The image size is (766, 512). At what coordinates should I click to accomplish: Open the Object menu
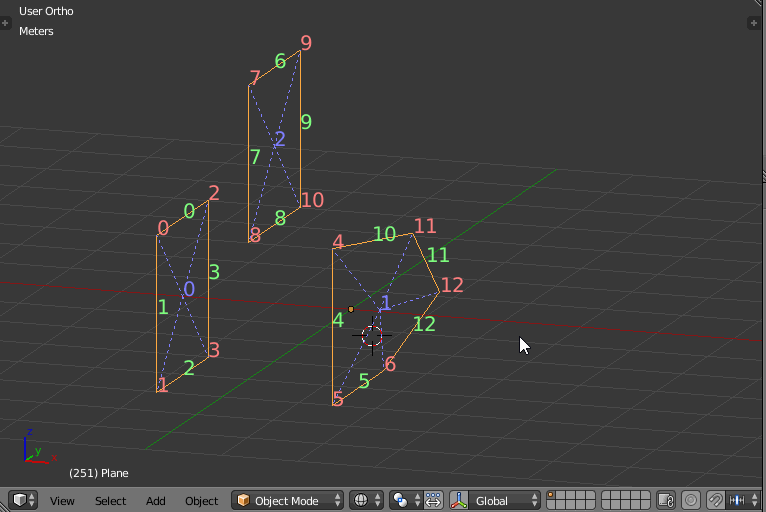click(x=201, y=501)
